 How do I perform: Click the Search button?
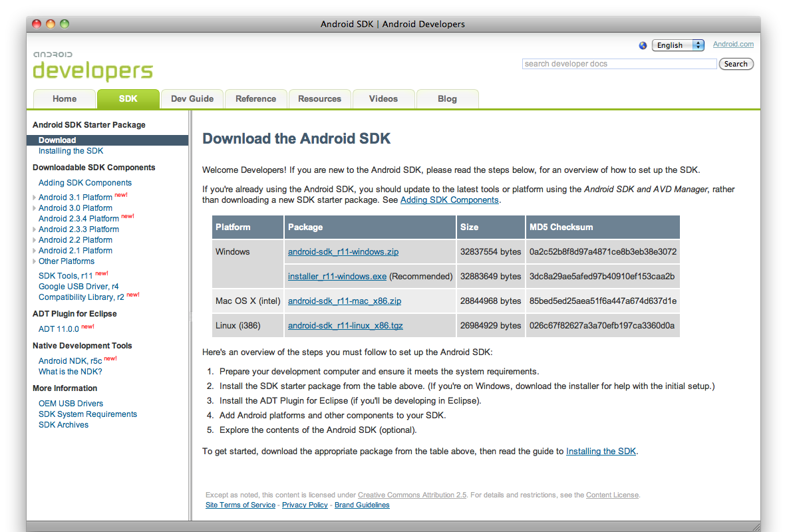(736, 64)
